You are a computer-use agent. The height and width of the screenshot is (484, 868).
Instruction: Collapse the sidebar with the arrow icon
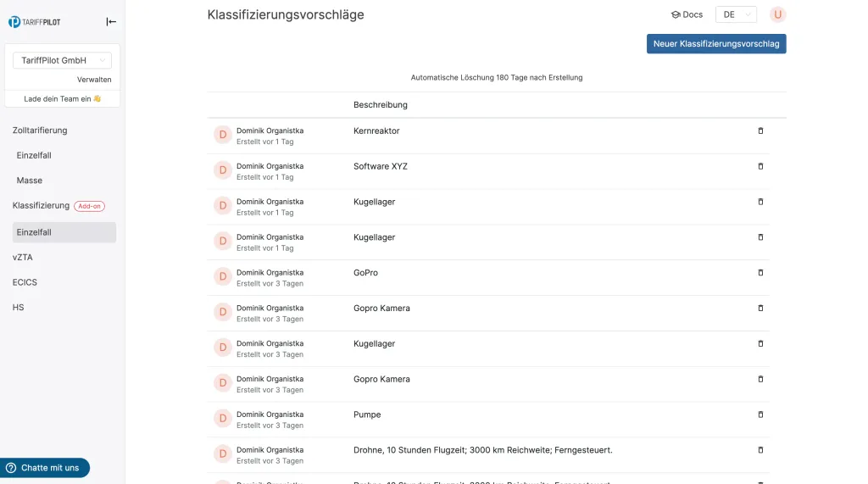(111, 22)
